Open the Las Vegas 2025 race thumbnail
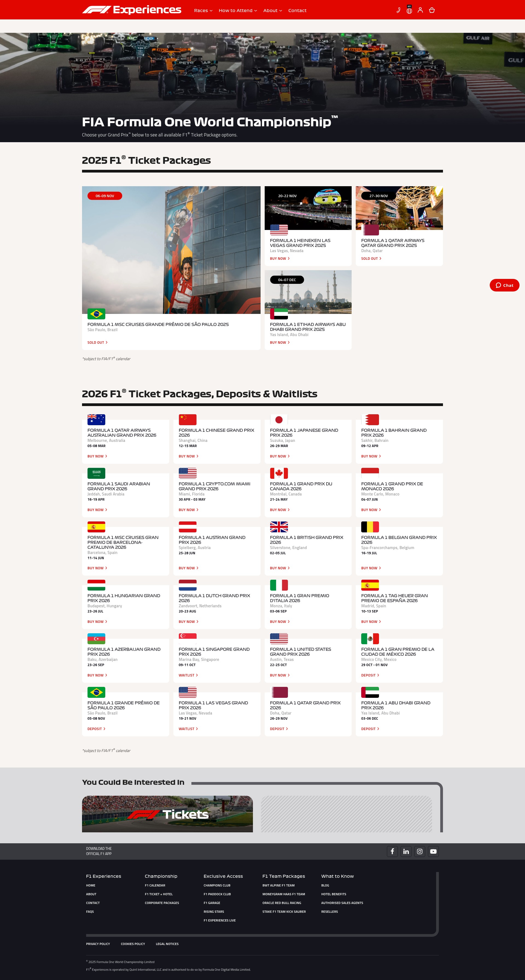 click(308, 208)
